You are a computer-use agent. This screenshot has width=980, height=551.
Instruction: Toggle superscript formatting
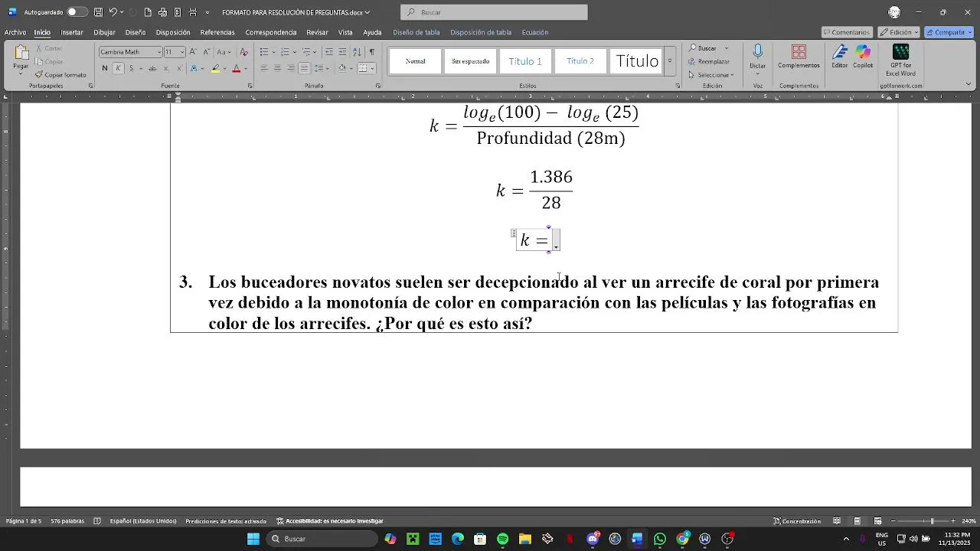[179, 68]
